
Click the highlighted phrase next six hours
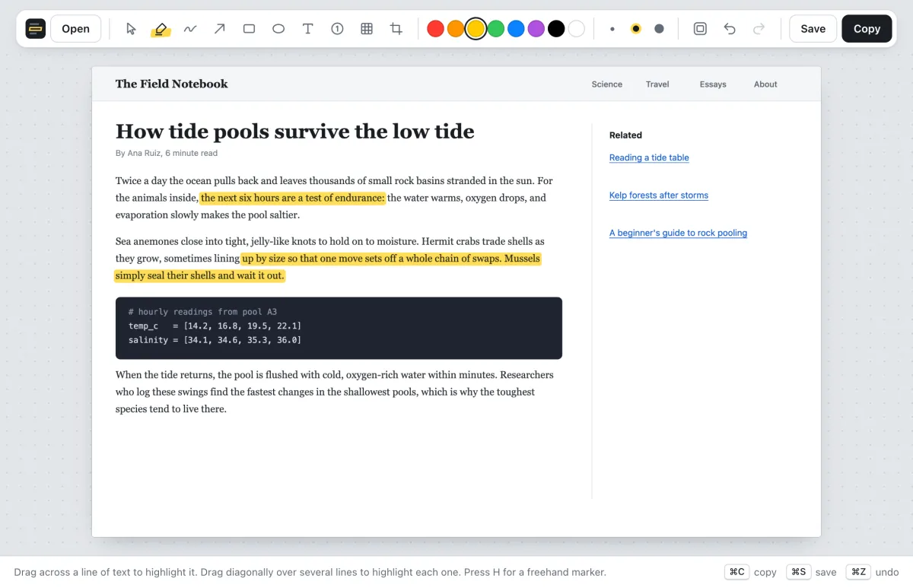click(x=293, y=198)
